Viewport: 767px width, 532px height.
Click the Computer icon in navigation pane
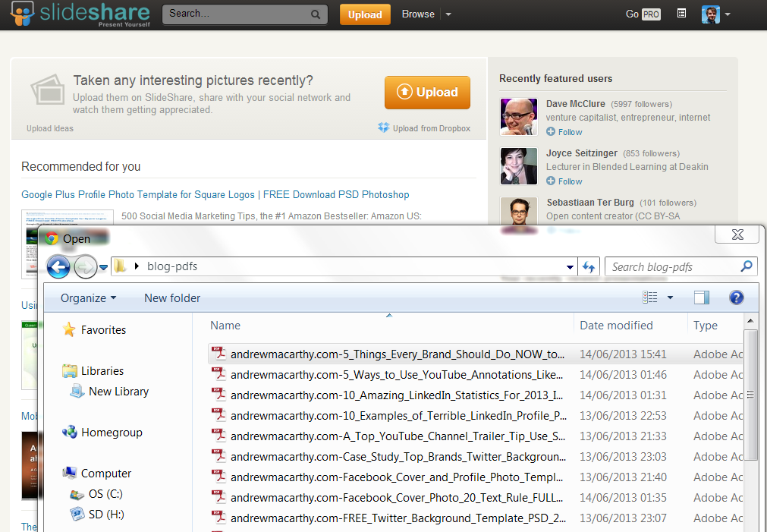[70, 473]
